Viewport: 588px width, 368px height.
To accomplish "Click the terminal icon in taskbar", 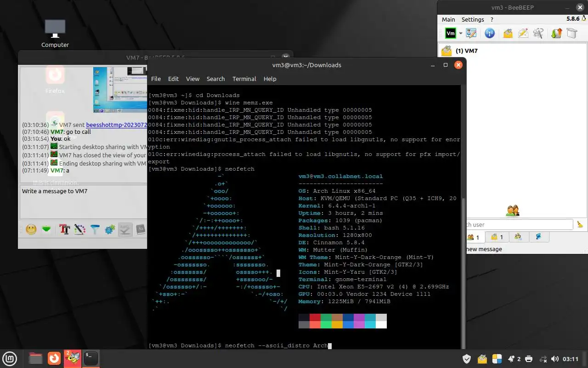I will (90, 358).
